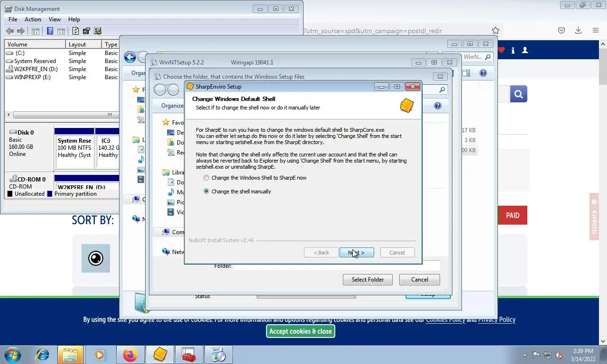Click the Folder input field
This screenshot has height=364, width=607.
point(337,266)
